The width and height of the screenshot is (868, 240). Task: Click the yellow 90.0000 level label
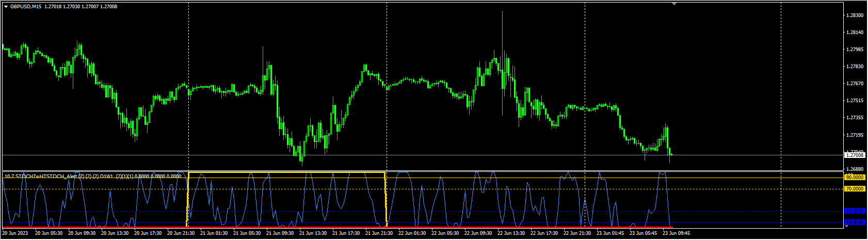[854, 177]
